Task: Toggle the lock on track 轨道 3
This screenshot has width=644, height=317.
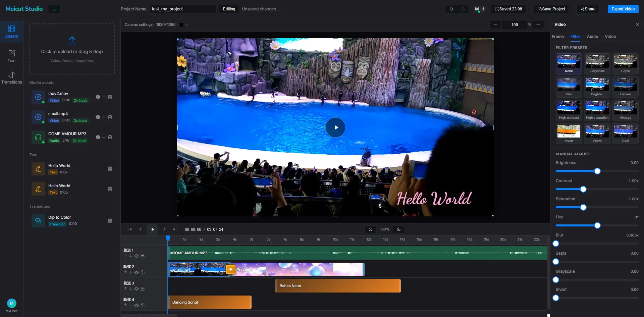Action: click(x=143, y=289)
